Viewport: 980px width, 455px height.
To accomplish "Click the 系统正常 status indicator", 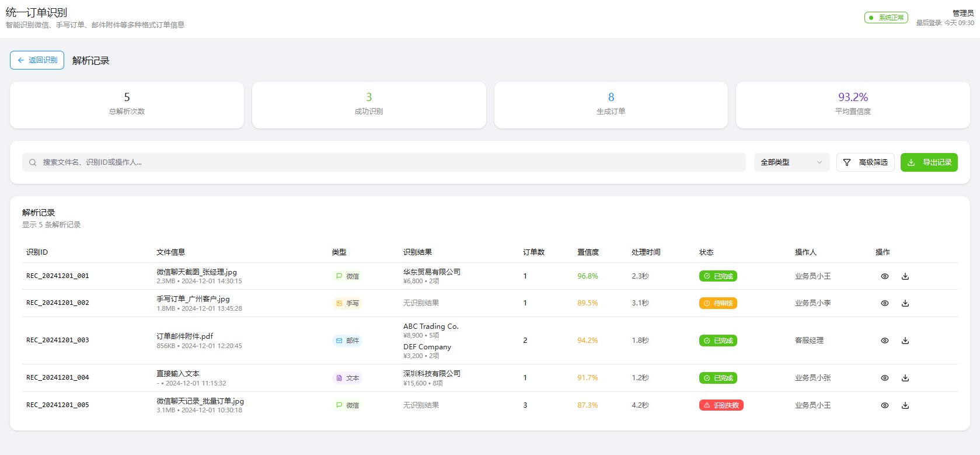I will [885, 18].
